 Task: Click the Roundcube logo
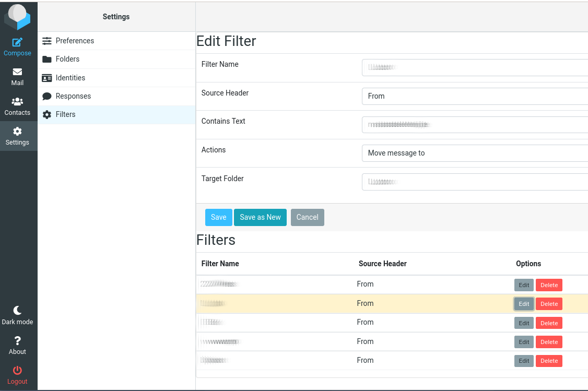17,17
